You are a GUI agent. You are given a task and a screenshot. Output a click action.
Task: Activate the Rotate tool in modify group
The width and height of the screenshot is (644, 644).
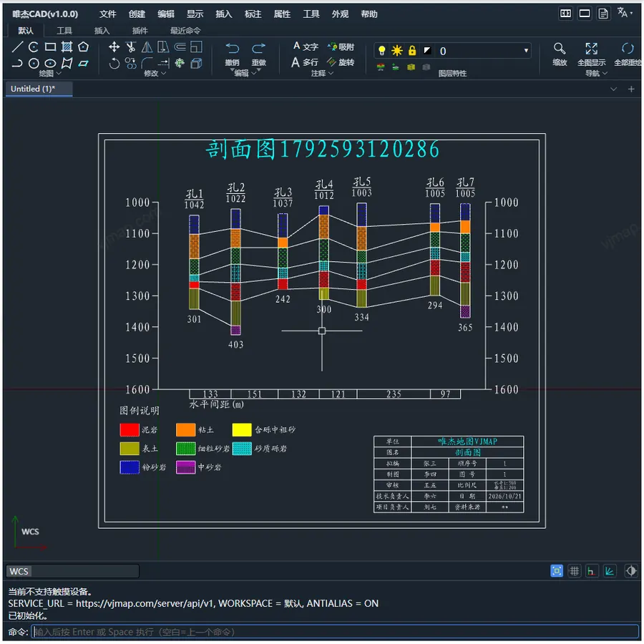[x=114, y=63]
